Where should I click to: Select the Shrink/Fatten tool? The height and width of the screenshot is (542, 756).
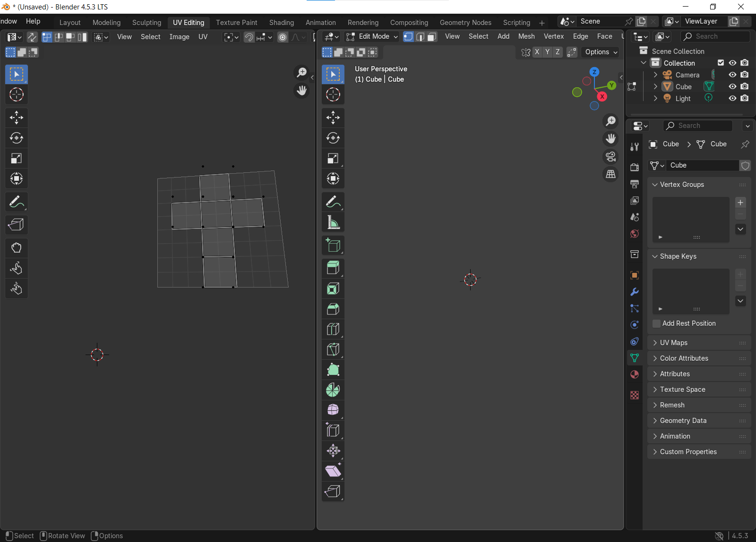coord(333,450)
